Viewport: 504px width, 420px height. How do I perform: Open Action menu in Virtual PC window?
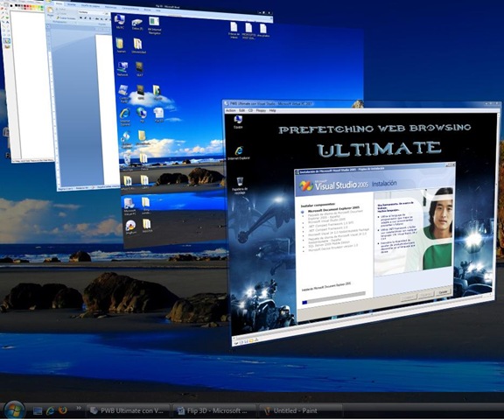coord(230,110)
